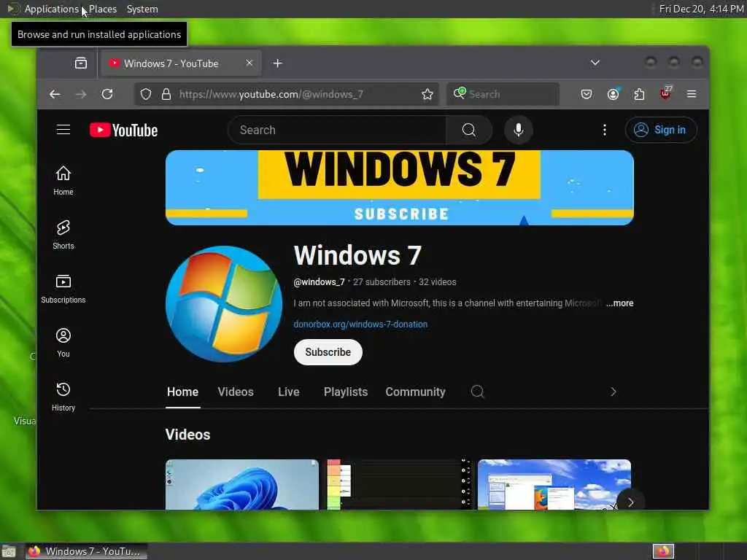747x560 pixels.
Task: Click the date and time clock
Action: coord(701,9)
